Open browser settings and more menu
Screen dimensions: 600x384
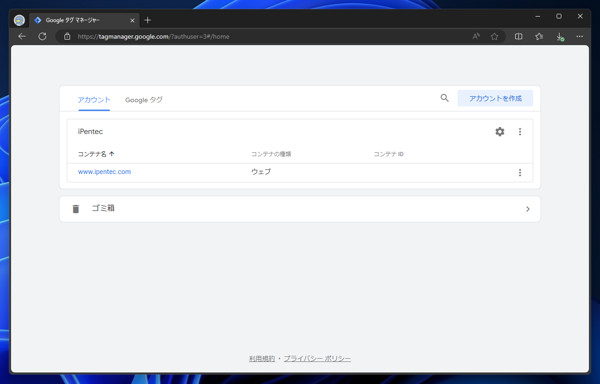coord(580,36)
